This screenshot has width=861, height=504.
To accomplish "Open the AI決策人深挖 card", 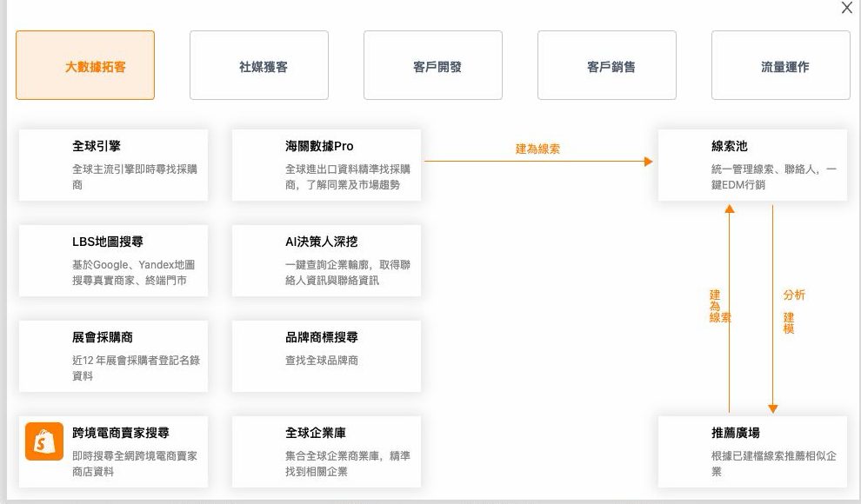I will point(327,261).
